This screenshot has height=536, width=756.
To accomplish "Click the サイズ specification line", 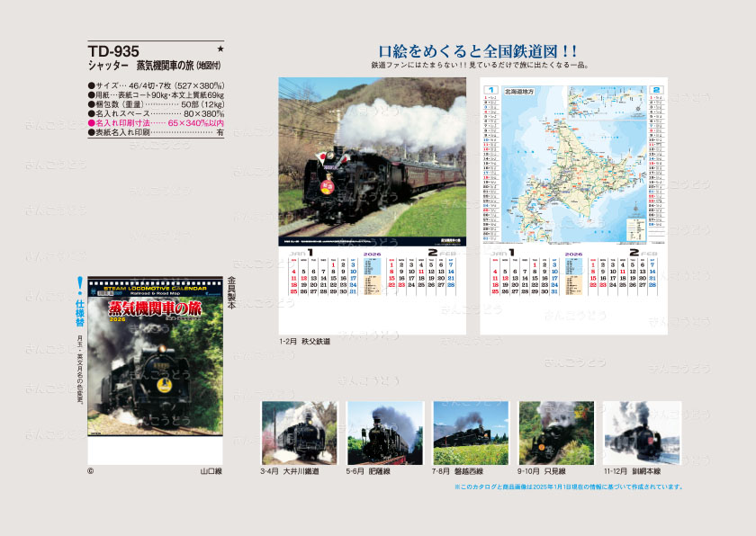I will (157, 85).
